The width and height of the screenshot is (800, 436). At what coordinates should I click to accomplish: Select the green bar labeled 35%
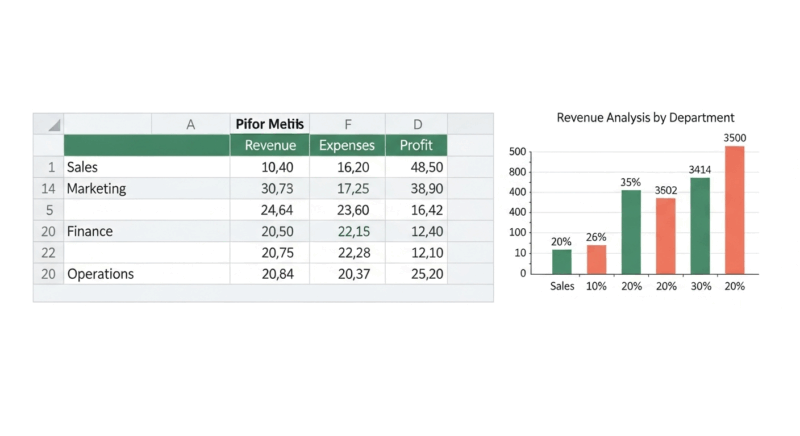click(x=631, y=232)
